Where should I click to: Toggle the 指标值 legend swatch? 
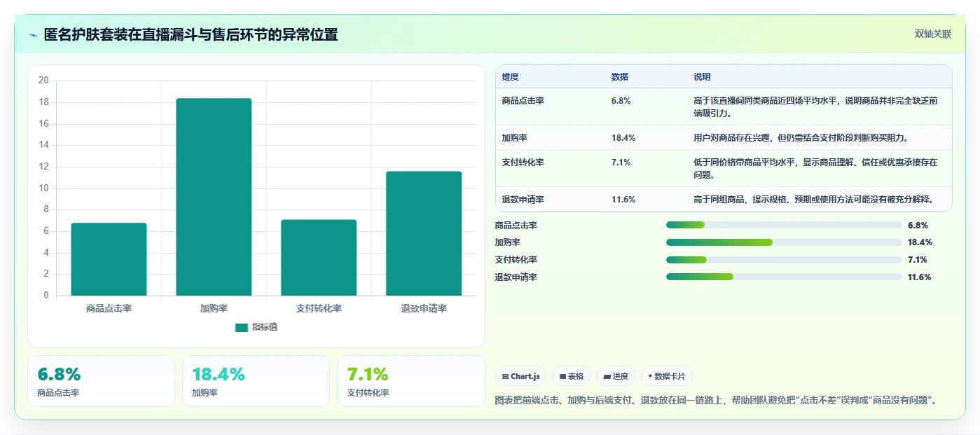[242, 327]
